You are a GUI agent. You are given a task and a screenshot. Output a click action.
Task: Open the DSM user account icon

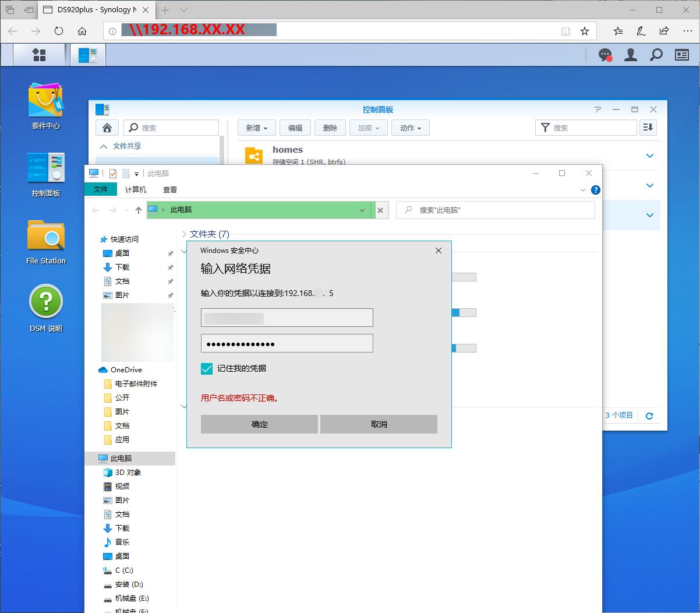coord(630,55)
